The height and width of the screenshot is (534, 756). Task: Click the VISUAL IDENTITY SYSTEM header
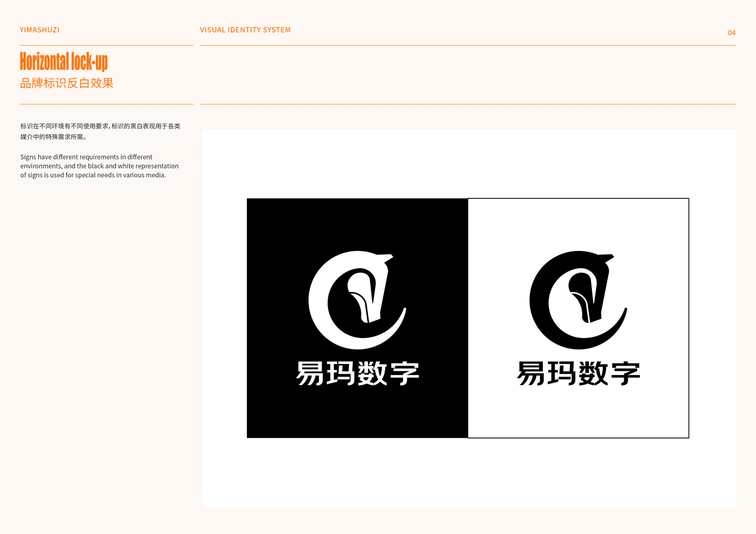(x=245, y=30)
